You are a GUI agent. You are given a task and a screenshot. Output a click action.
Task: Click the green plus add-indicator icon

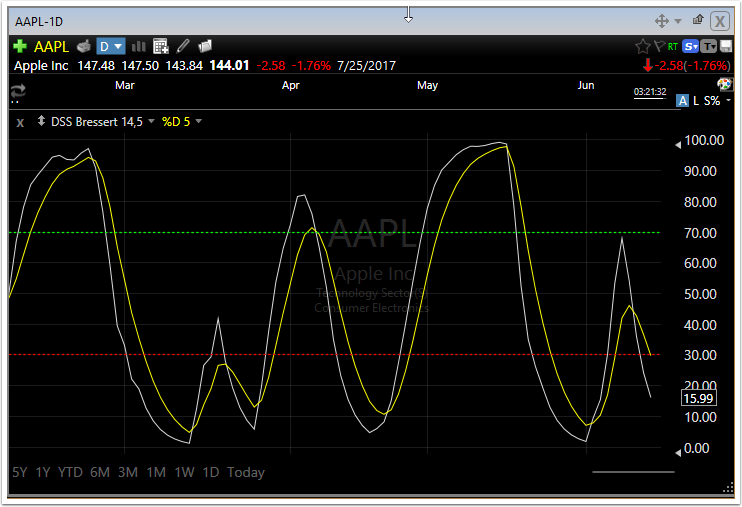[20, 46]
